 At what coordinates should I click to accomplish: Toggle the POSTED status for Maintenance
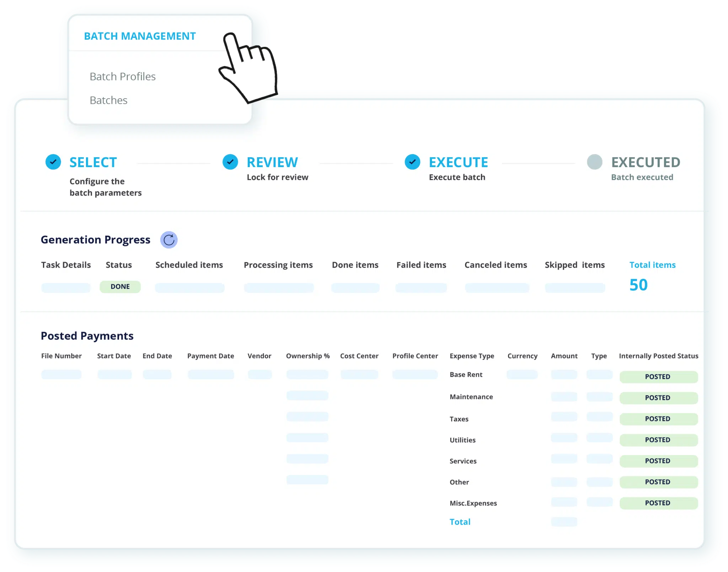coord(658,397)
